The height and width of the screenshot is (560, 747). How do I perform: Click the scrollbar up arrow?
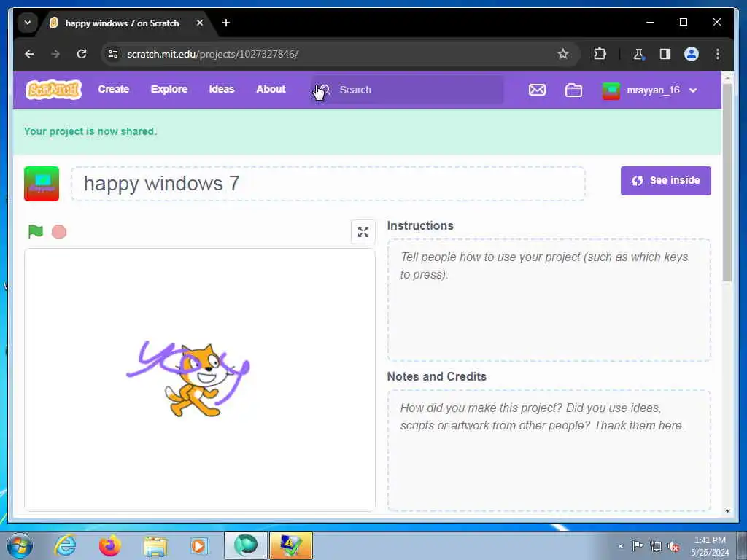pyautogui.click(x=727, y=77)
